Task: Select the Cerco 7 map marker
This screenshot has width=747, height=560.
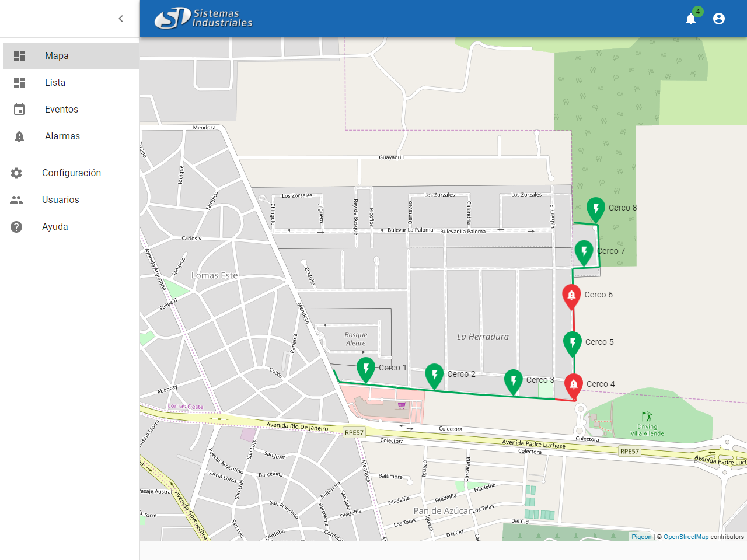Action: point(584,252)
